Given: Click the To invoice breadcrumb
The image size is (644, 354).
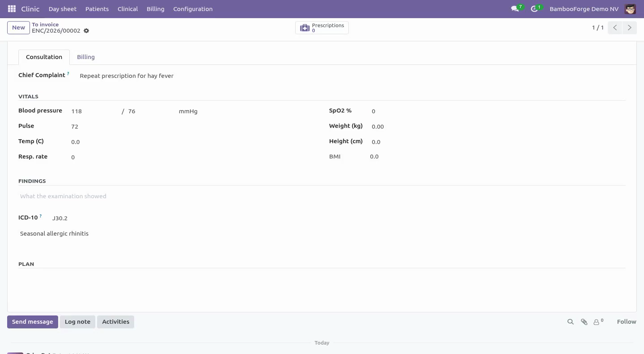Looking at the screenshot, I should pyautogui.click(x=45, y=25).
